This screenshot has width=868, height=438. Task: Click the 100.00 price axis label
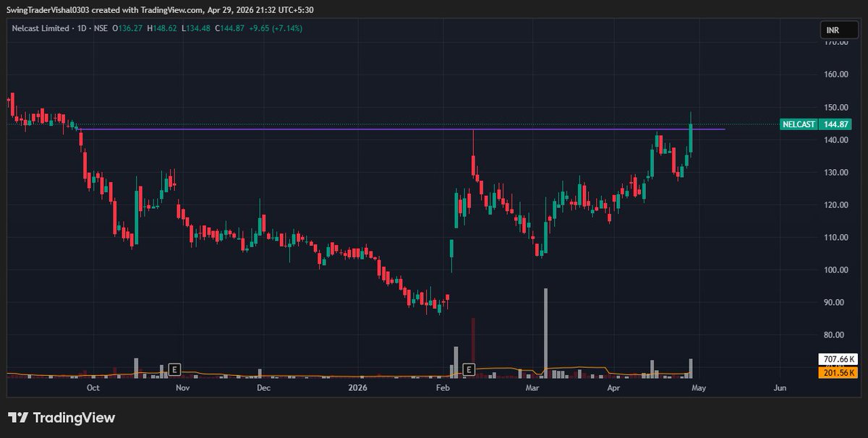[x=836, y=270]
